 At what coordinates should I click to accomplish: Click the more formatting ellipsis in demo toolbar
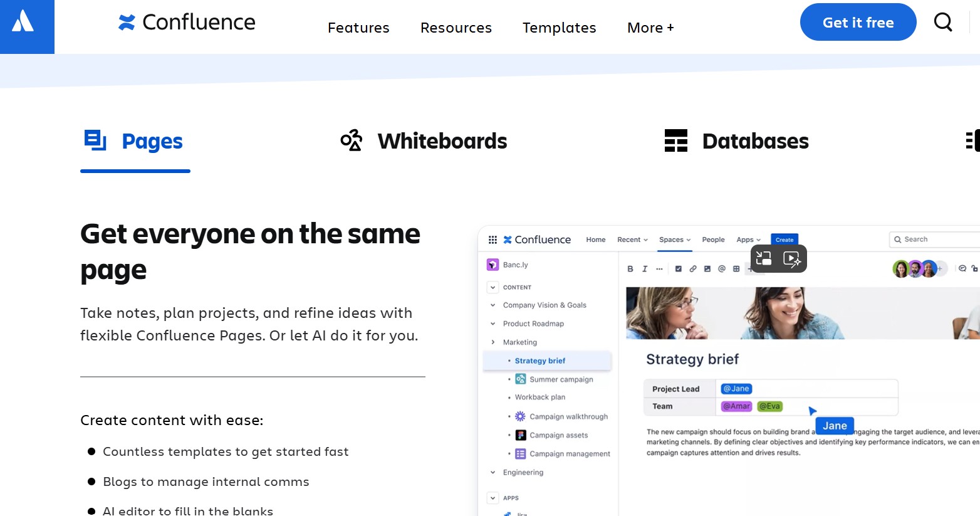(659, 269)
